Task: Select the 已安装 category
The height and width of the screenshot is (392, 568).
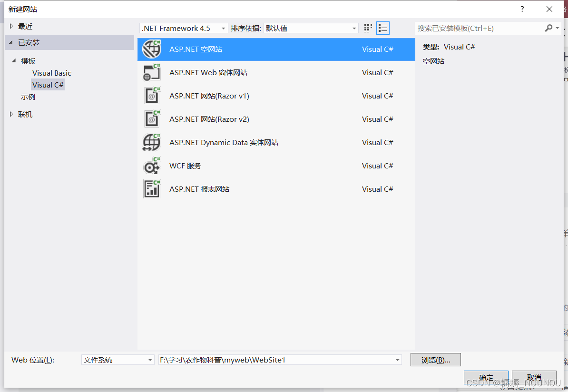Action: (x=69, y=42)
